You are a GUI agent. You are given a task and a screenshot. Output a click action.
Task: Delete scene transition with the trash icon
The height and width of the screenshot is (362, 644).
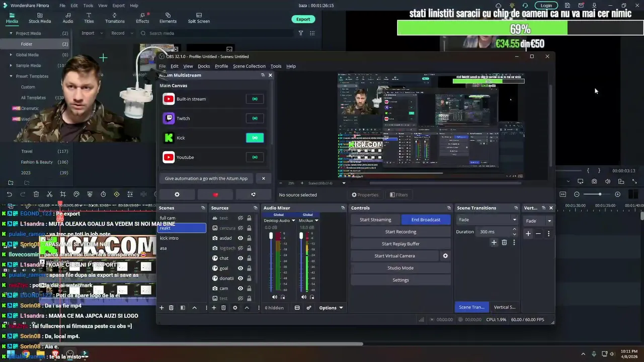504,242
